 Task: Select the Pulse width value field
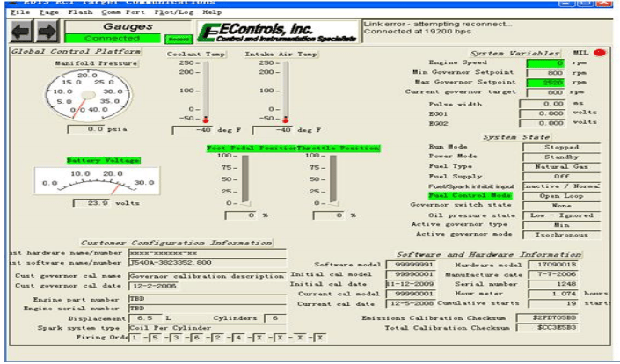542,104
